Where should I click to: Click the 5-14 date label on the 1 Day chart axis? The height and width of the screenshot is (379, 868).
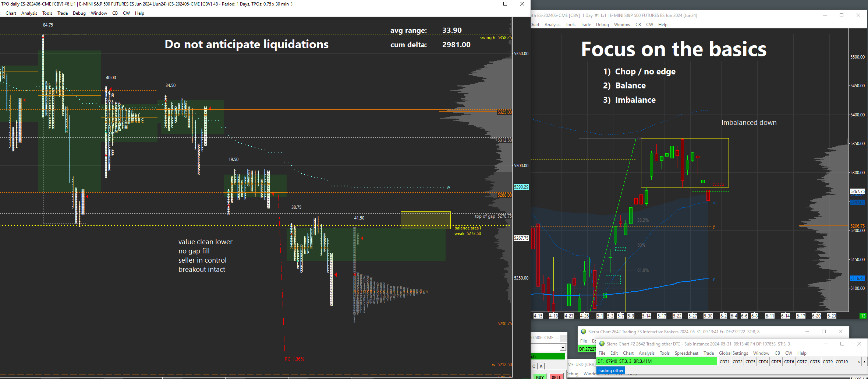646,316
